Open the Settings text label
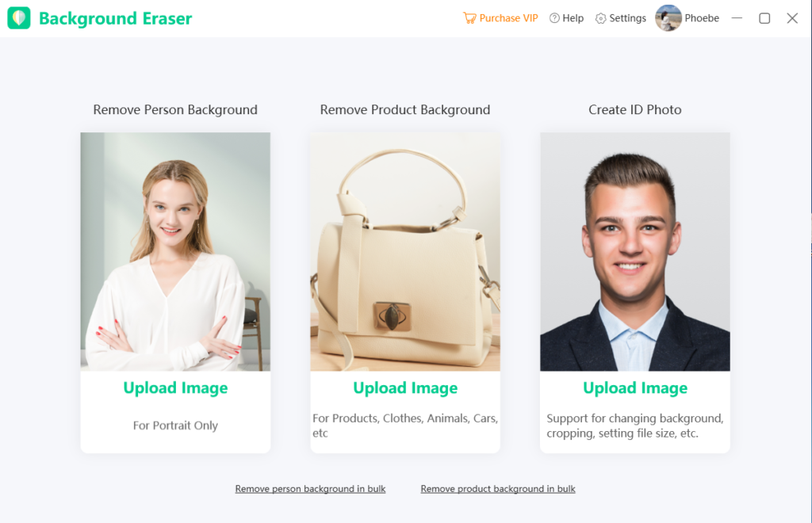The width and height of the screenshot is (812, 523). pos(628,18)
